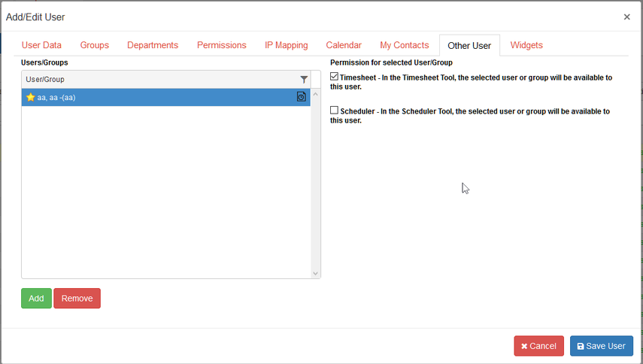Click the X icon on Cancel button
Image resolution: width=643 pixels, height=364 pixels.
[x=524, y=347]
